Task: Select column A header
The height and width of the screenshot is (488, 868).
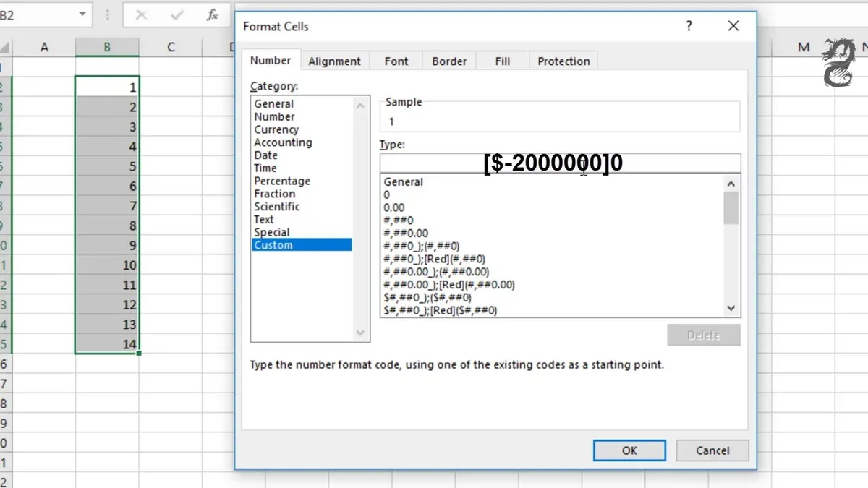Action: [44, 47]
